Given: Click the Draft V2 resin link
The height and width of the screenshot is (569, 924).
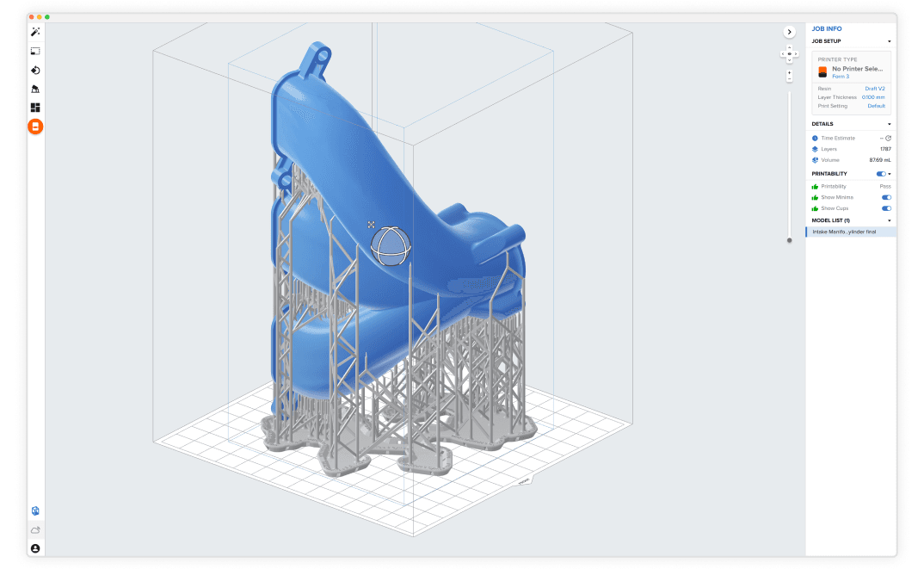Looking at the screenshot, I should (874, 89).
